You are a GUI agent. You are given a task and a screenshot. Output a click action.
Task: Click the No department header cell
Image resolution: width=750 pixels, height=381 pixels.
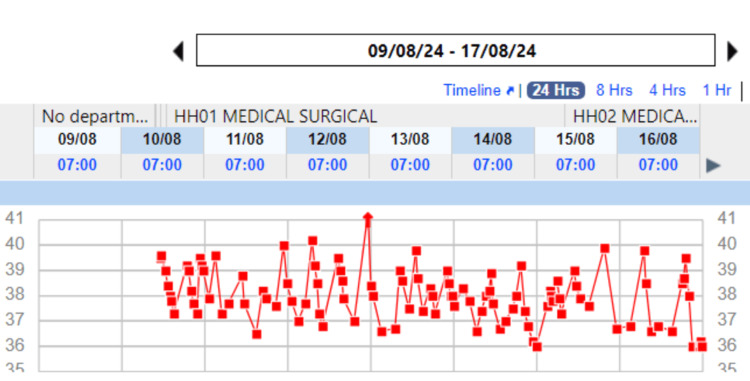pos(95,116)
